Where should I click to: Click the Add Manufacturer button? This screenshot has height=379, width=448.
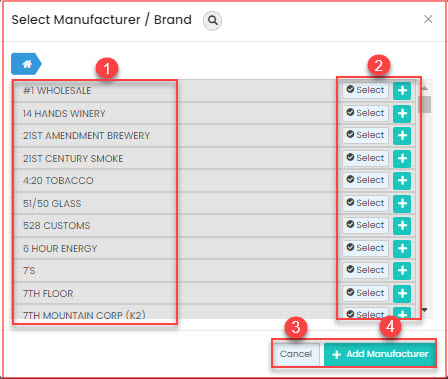tap(380, 354)
